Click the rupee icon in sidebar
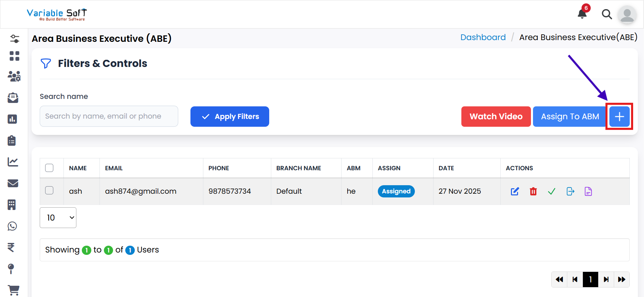The image size is (644, 297). click(11, 247)
